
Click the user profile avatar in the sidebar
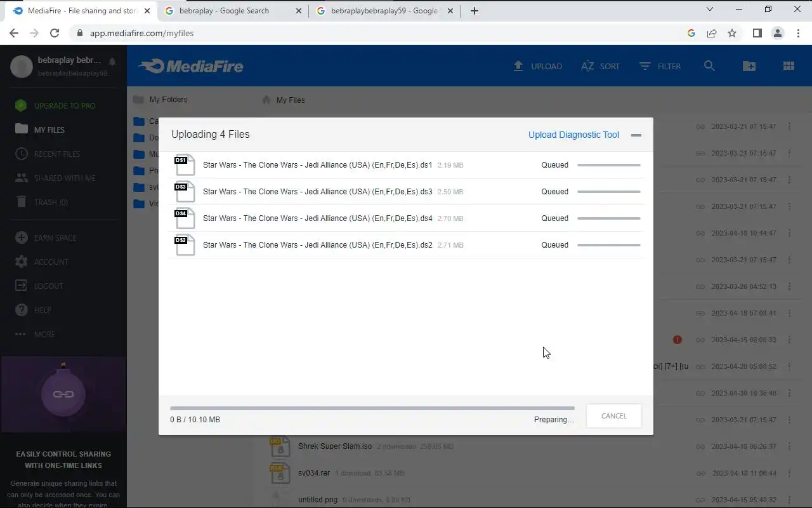point(22,67)
